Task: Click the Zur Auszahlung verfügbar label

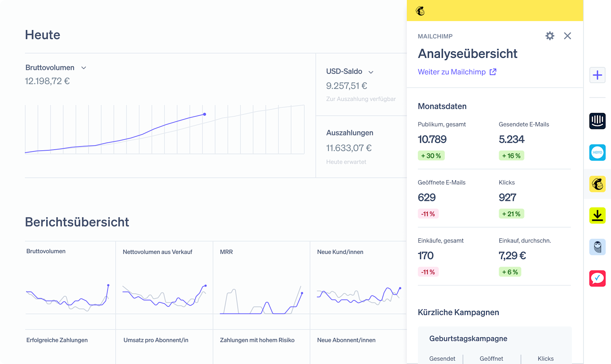Action: click(361, 99)
